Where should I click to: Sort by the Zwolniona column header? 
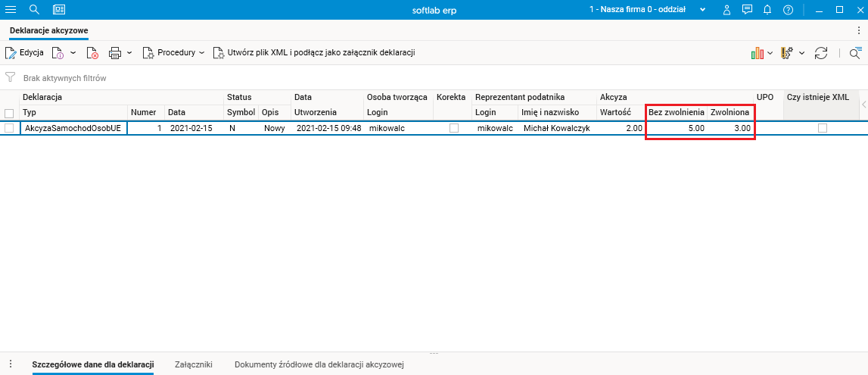731,112
